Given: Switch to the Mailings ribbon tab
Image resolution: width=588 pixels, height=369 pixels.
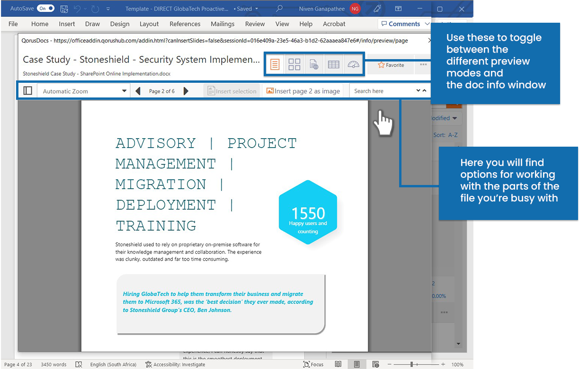Looking at the screenshot, I should click(223, 24).
